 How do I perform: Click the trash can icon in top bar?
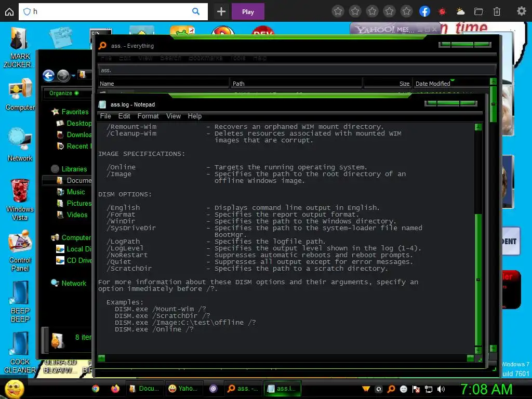click(x=497, y=12)
